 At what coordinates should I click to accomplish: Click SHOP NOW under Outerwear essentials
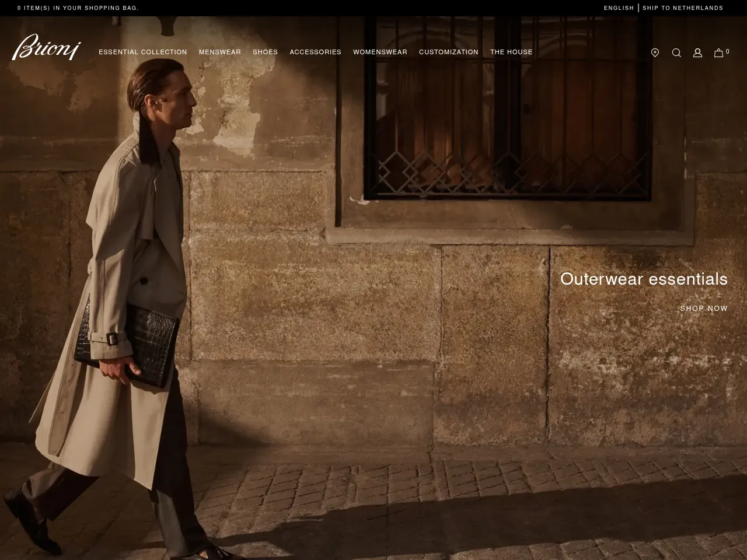pyautogui.click(x=704, y=308)
